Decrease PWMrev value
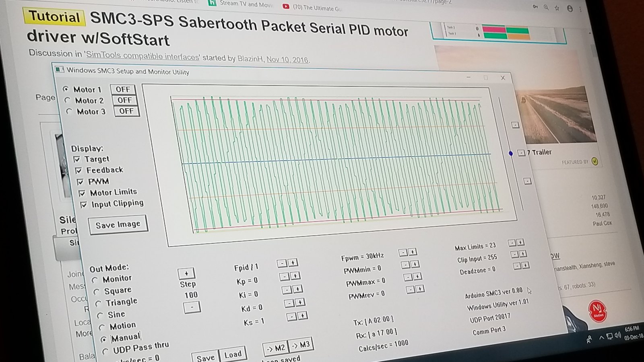Image resolution: width=644 pixels, height=362 pixels. [410, 290]
